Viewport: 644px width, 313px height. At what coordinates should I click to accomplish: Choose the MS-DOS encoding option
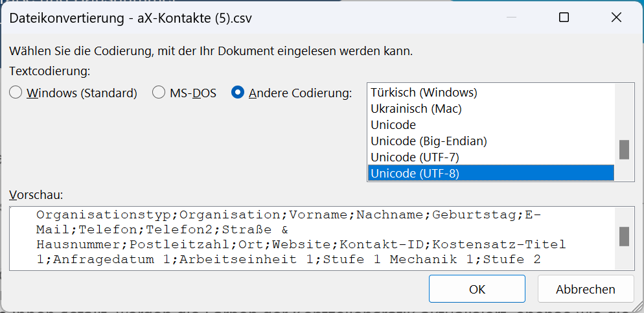(159, 93)
